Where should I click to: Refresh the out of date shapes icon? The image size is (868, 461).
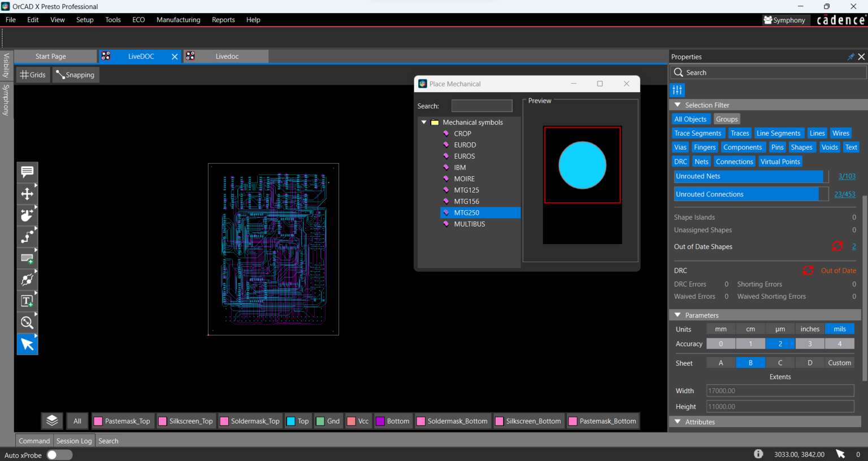[x=837, y=246]
